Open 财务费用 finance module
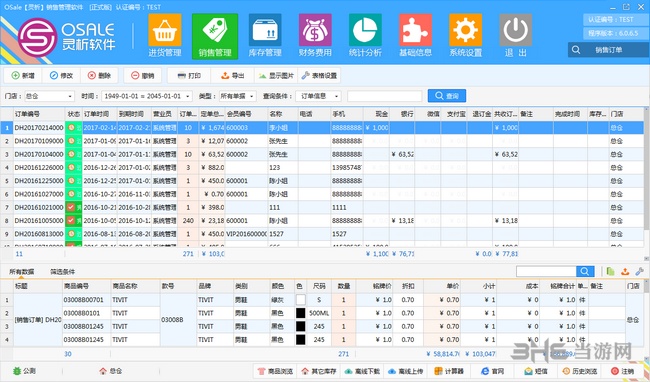650x382 pixels. (315, 36)
